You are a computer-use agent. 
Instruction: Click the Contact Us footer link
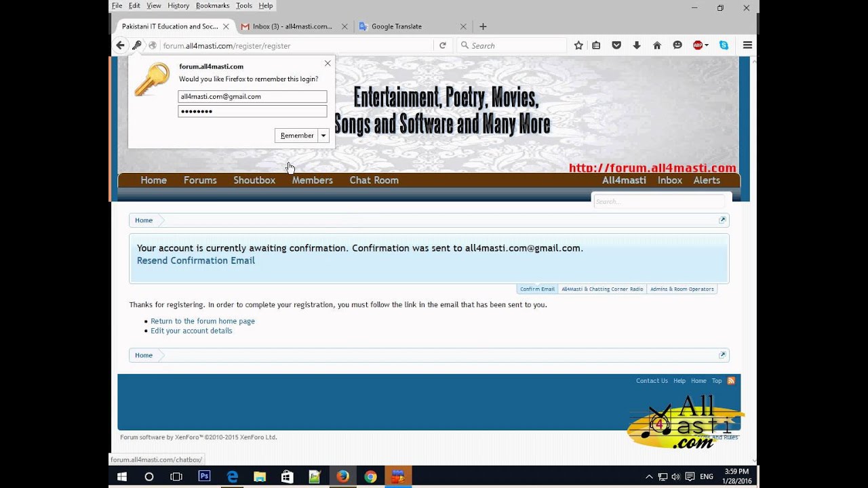[652, 381]
